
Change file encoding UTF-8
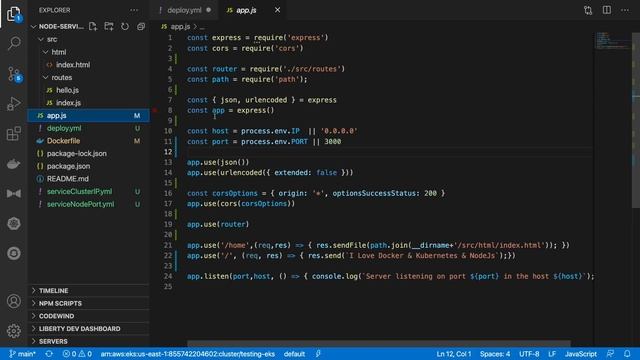coord(529,354)
